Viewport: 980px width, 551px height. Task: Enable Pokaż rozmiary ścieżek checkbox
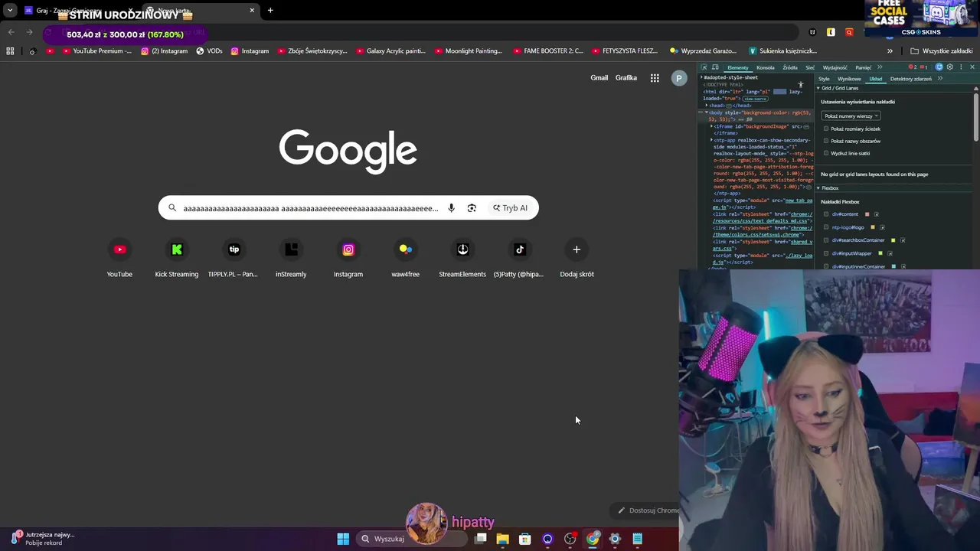[x=826, y=129]
